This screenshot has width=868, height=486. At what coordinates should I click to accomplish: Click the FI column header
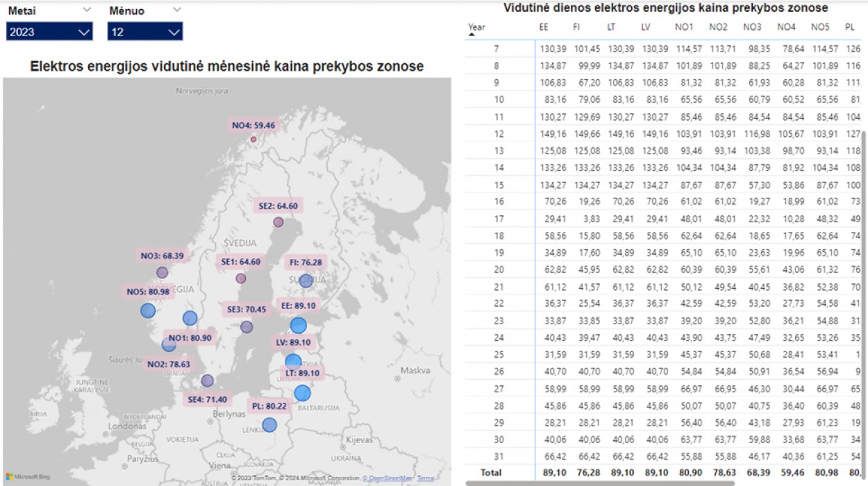pyautogui.click(x=577, y=27)
